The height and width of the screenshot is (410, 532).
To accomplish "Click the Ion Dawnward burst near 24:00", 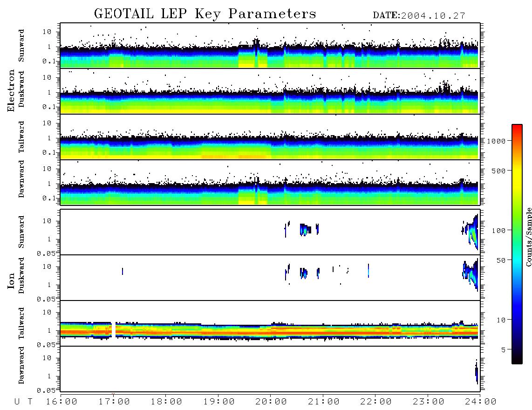I will (x=477, y=372).
